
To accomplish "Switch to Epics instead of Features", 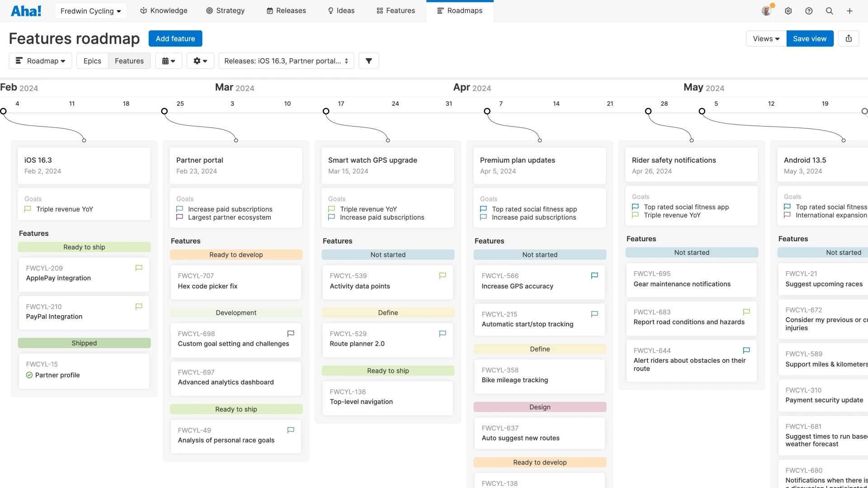I will coord(92,61).
